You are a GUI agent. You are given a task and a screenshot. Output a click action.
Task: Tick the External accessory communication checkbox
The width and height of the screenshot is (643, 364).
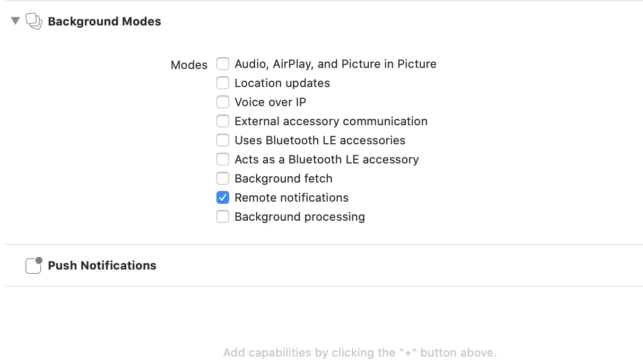[223, 122]
